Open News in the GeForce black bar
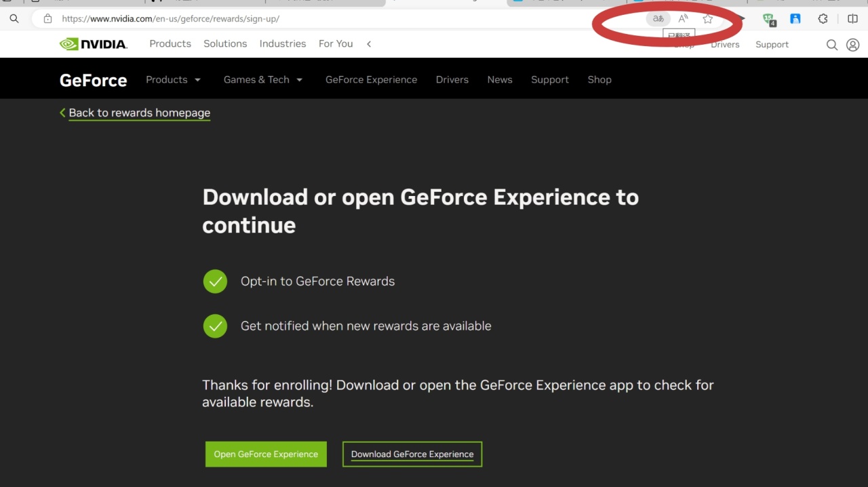868x487 pixels. (500, 79)
